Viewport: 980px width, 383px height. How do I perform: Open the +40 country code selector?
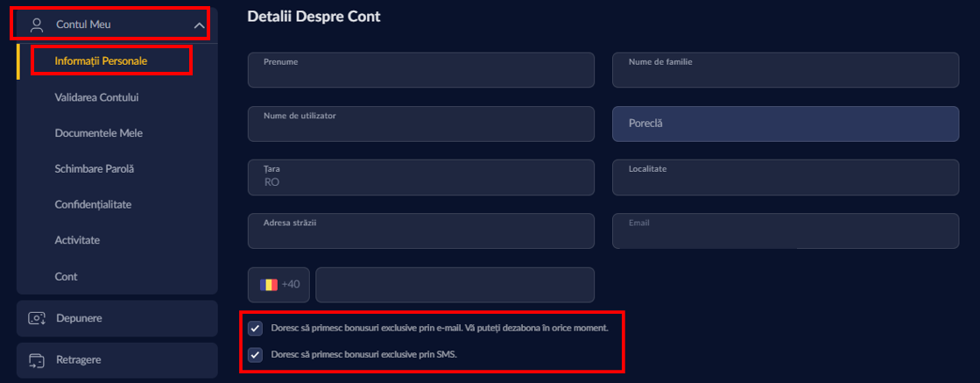pyautogui.click(x=279, y=285)
